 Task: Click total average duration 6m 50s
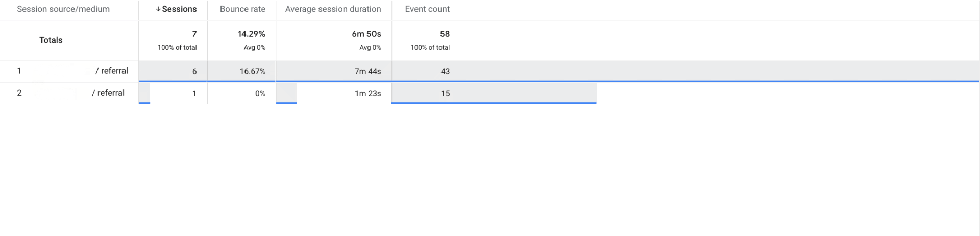(x=366, y=34)
